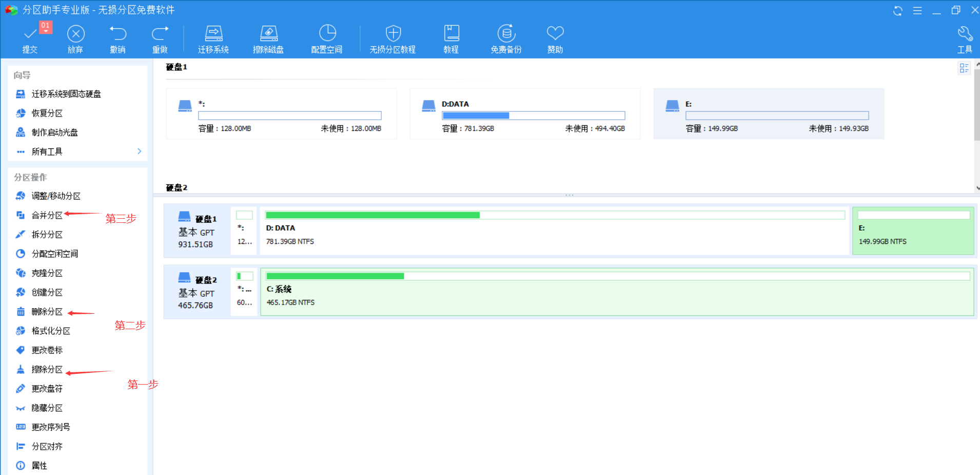Open 无损分区教程 shield icon
The image size is (980, 475).
[x=393, y=33]
